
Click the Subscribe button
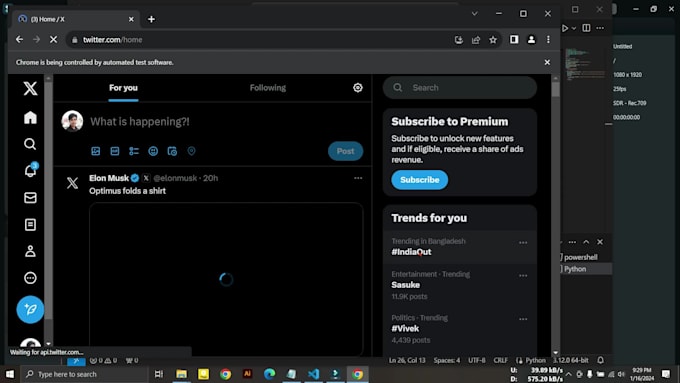click(x=419, y=180)
